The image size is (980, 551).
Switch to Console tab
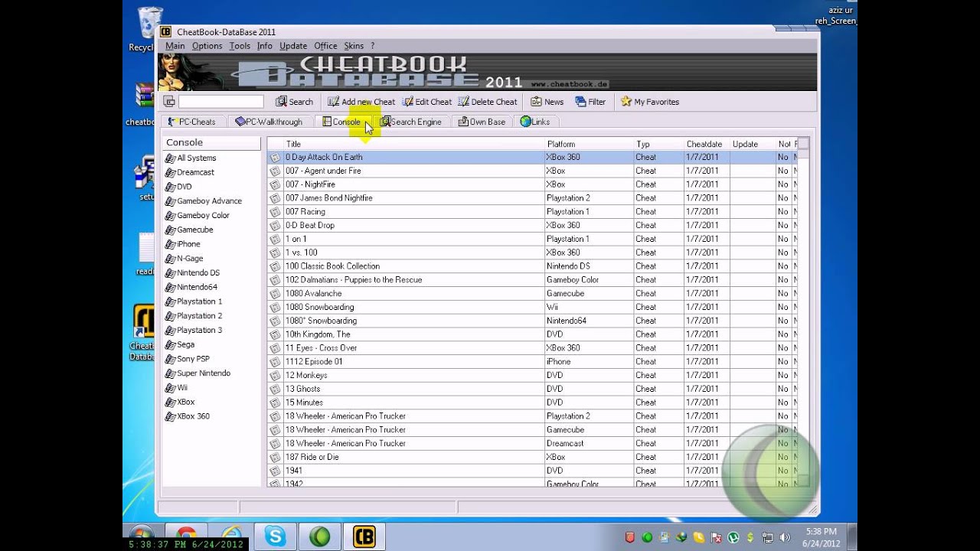[x=341, y=122]
